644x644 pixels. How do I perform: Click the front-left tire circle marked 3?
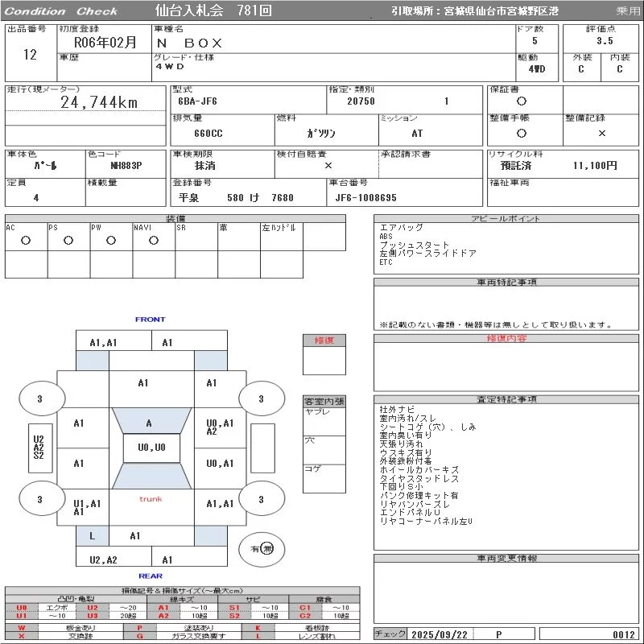pyautogui.click(x=39, y=398)
